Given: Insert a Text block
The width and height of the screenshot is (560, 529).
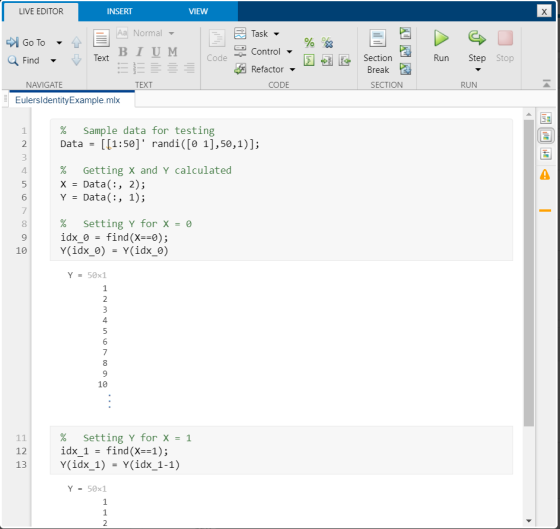Looking at the screenshot, I should pos(101,46).
